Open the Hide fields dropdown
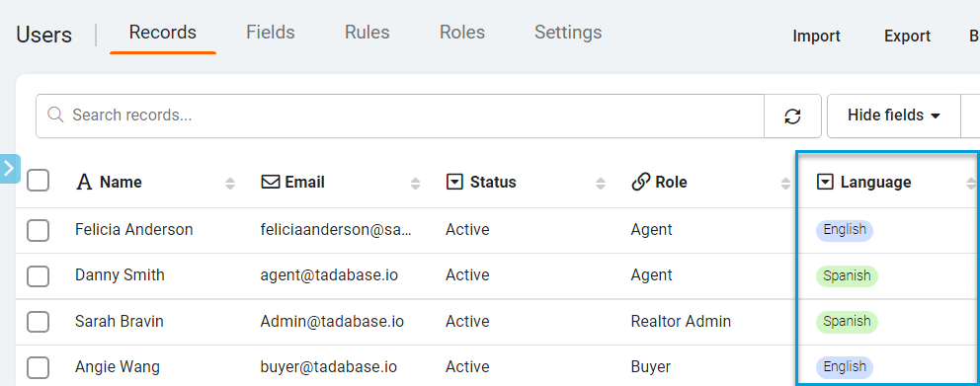 coord(894,116)
